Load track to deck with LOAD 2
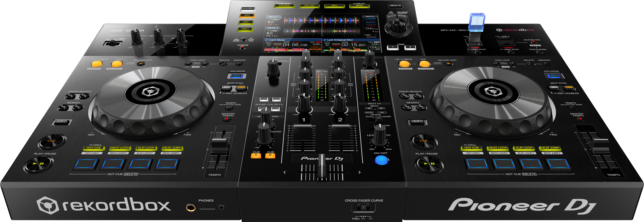The image size is (644, 222). coord(410,47)
